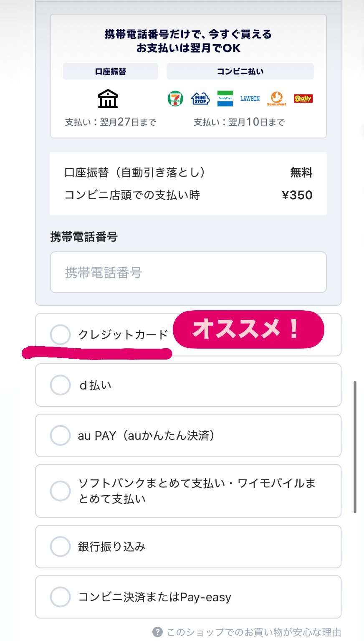This screenshot has height=641, width=364.
Task: Click the MINI STOP logo icon
Action: pos(200,99)
